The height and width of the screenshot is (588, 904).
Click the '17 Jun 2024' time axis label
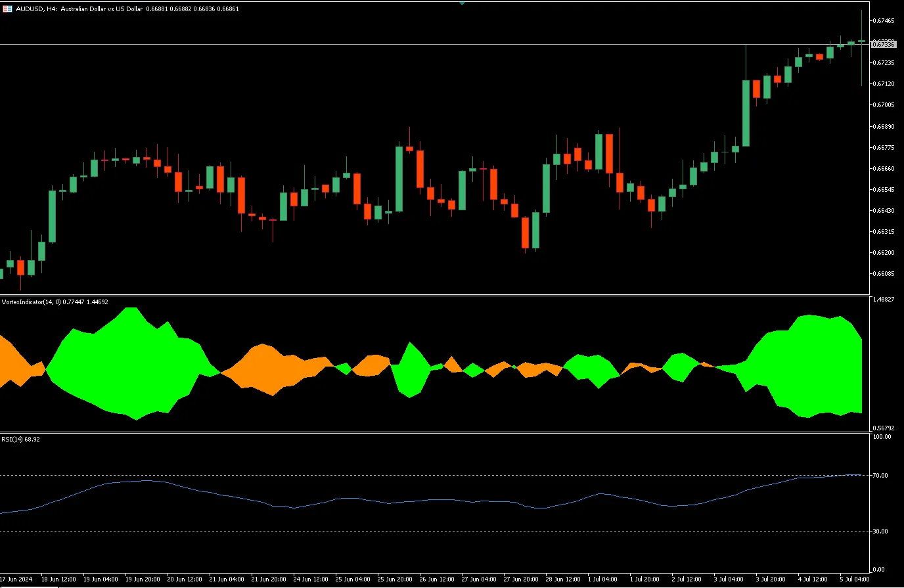(16, 579)
